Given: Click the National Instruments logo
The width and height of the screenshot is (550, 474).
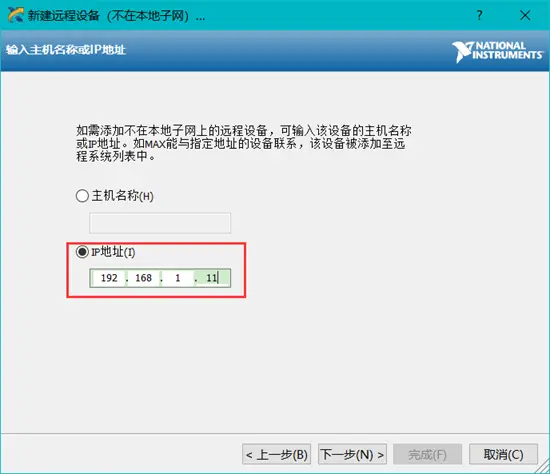Looking at the screenshot, I should pos(498,52).
